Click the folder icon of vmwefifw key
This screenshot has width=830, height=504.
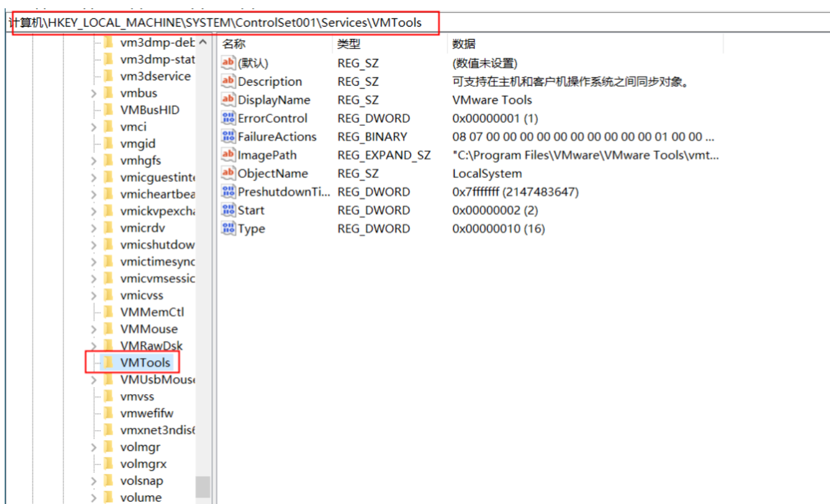click(108, 413)
